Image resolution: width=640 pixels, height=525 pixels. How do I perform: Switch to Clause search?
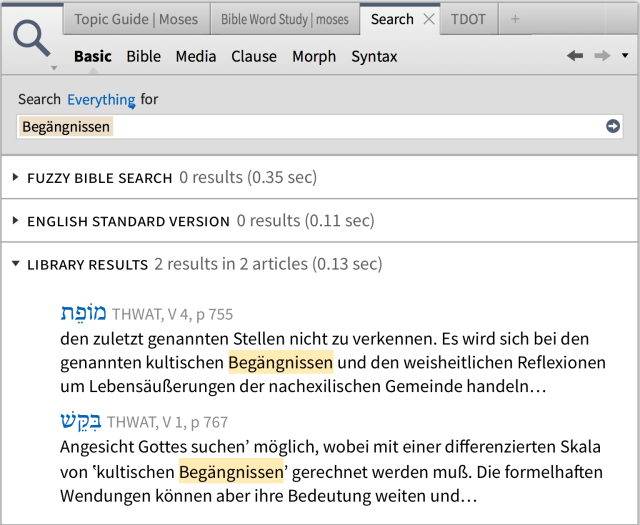(254, 56)
